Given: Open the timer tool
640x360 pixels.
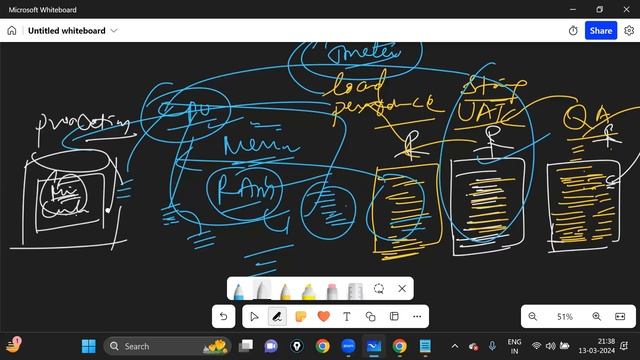Looking at the screenshot, I should (x=573, y=31).
